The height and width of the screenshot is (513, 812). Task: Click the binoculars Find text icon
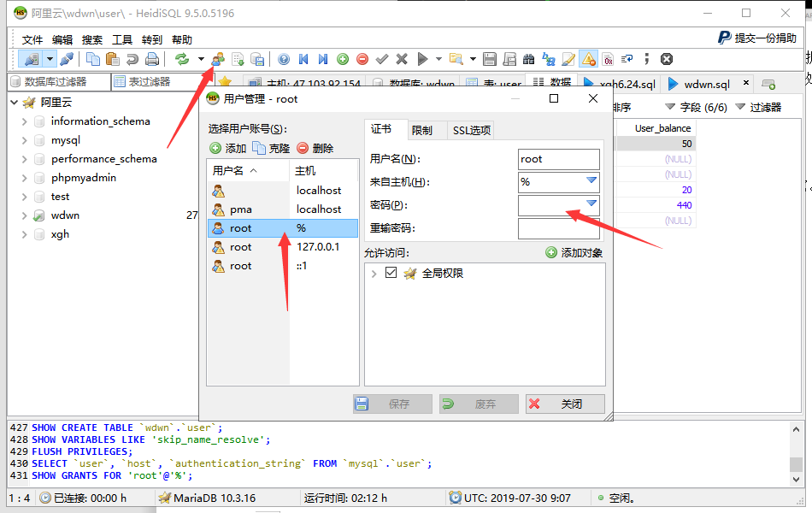point(529,59)
